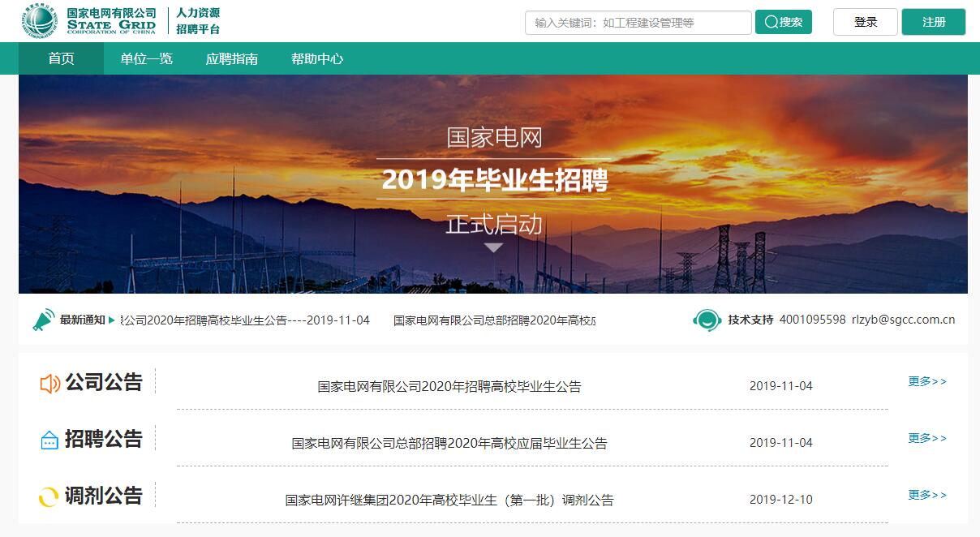Click the 人力资源招聘平台 title text

pyautogui.click(x=198, y=21)
